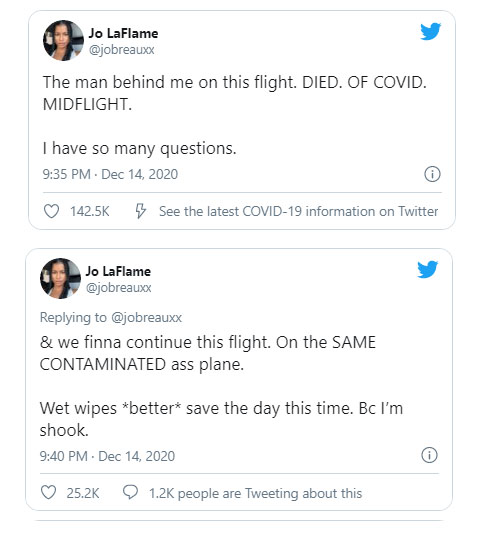Viewport: 481px width, 539px height.
Task: Open @jobreauxx handle under second tweet name
Action: coord(119,288)
